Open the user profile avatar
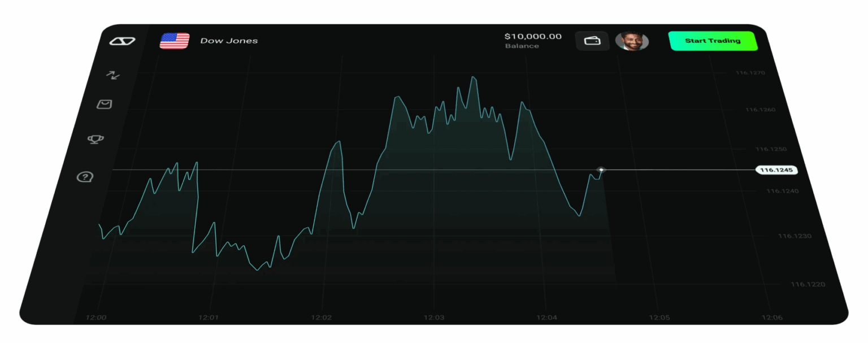The height and width of the screenshot is (343, 868). [x=631, y=41]
